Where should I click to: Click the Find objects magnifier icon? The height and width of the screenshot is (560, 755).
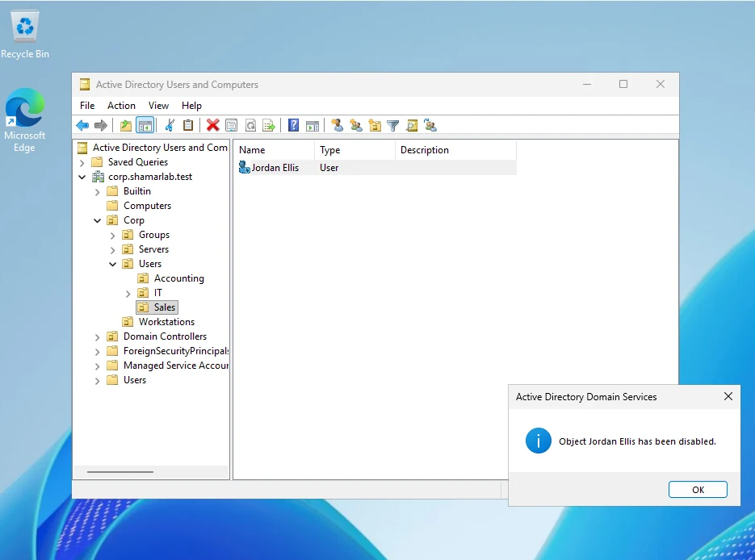[x=412, y=126]
